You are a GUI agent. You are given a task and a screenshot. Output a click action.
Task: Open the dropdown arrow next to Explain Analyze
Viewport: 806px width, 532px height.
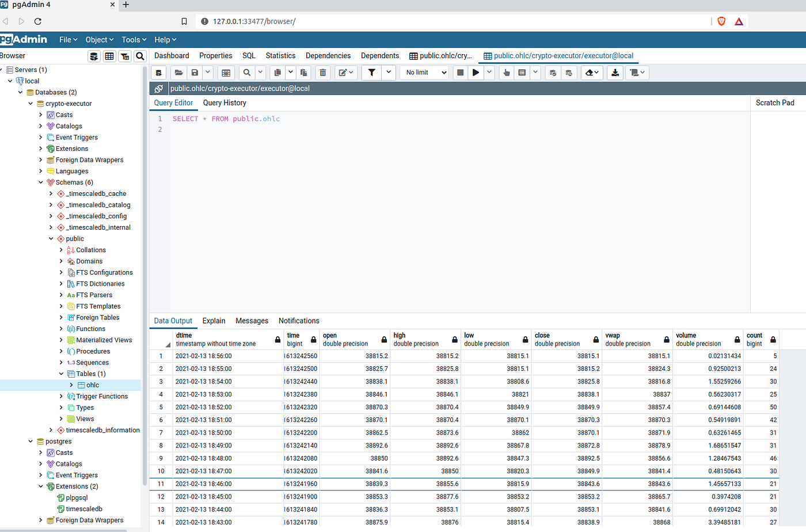[x=535, y=73]
